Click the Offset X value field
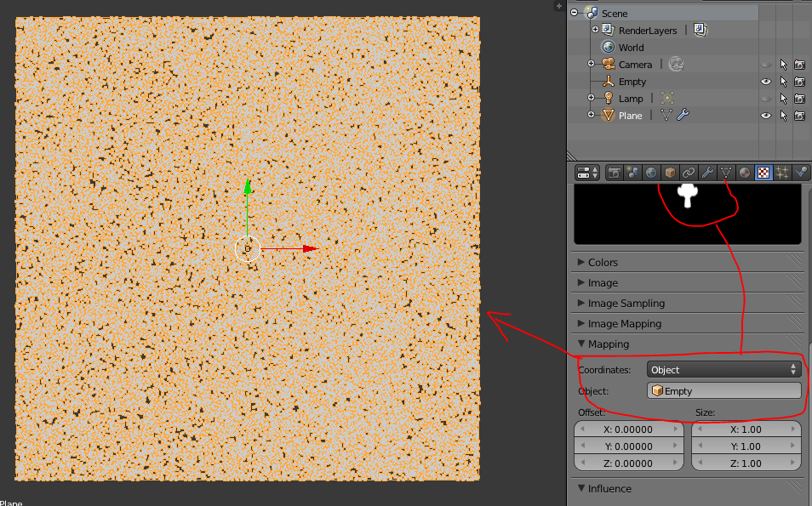This screenshot has width=812, height=506. pos(629,429)
